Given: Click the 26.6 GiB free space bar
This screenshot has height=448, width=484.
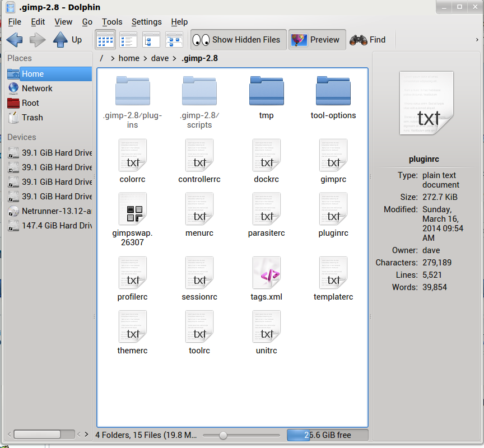Looking at the screenshot, I should click(x=328, y=435).
